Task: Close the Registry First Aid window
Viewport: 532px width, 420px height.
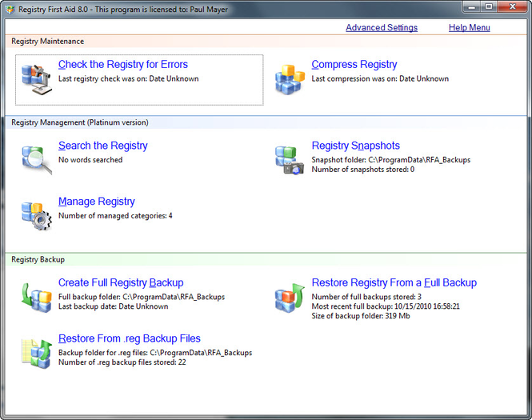Action: [x=513, y=6]
